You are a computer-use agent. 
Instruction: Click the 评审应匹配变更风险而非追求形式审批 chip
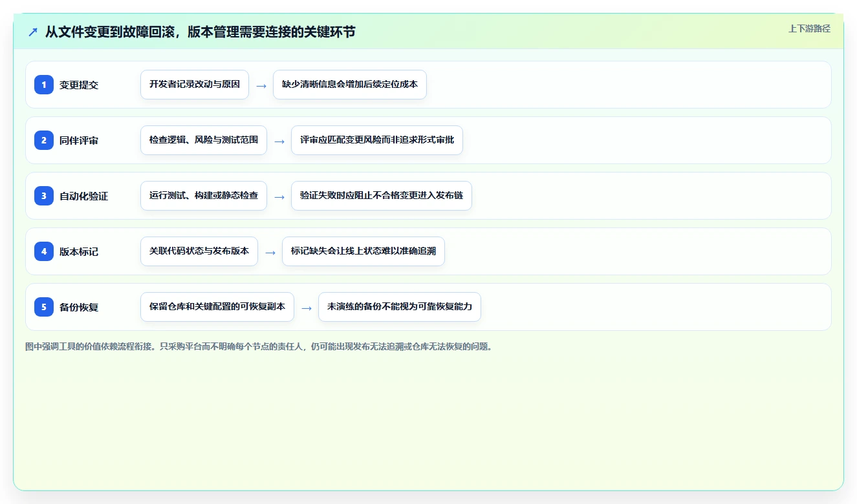click(377, 140)
